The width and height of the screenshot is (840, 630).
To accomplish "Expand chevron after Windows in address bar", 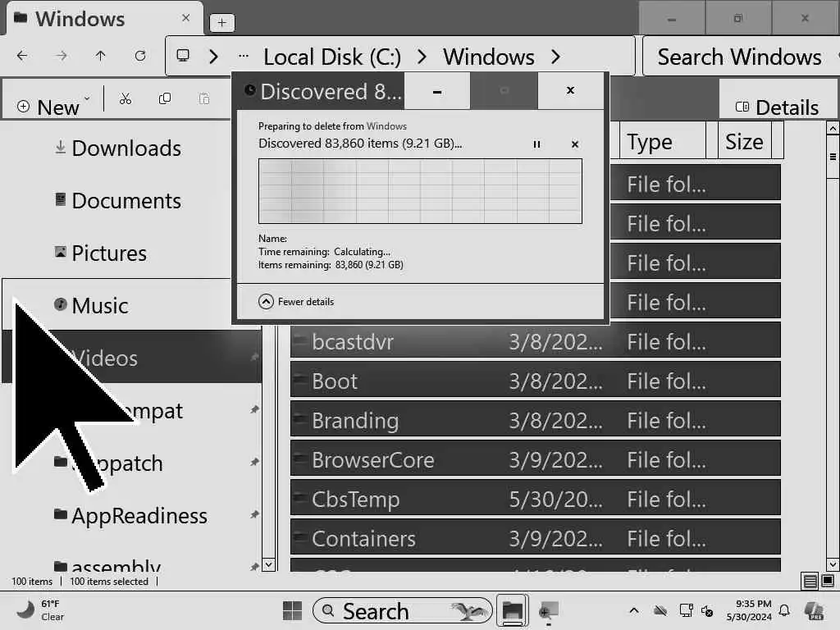I will point(555,57).
